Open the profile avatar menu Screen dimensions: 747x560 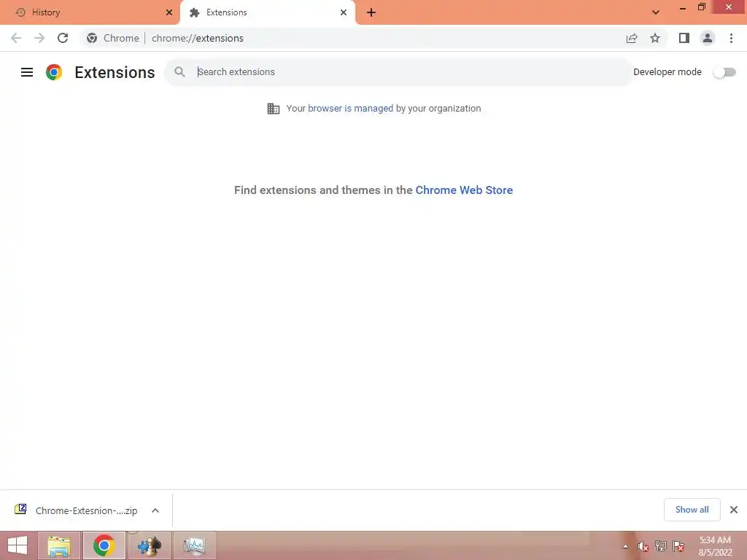pos(708,38)
